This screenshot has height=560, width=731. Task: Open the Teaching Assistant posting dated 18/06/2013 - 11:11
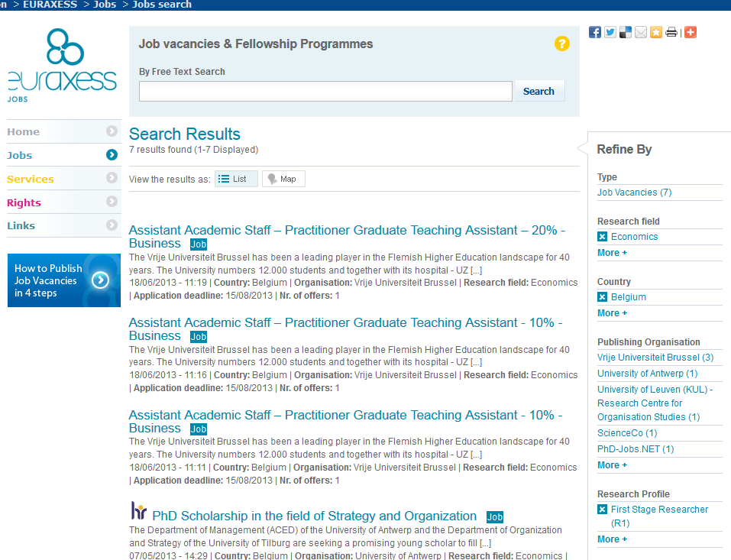pos(345,421)
